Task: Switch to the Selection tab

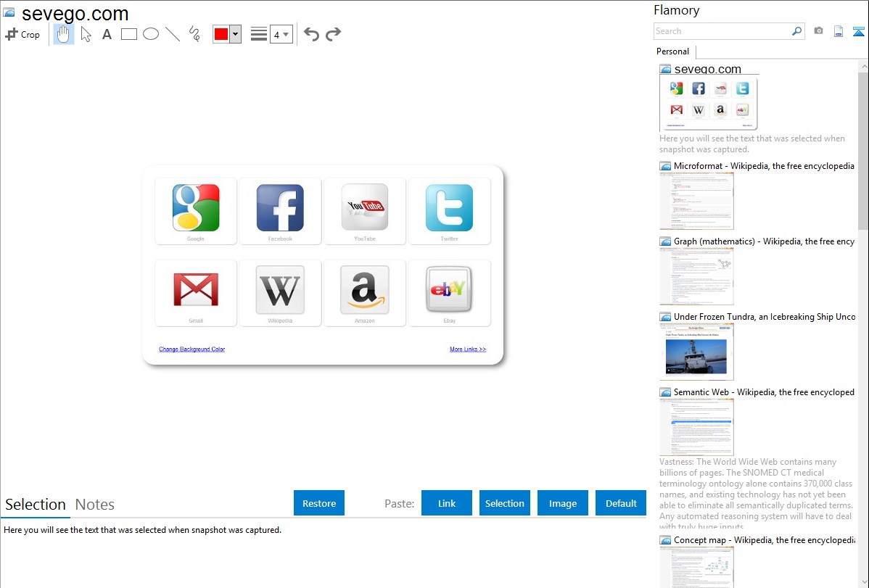Action: (x=36, y=505)
